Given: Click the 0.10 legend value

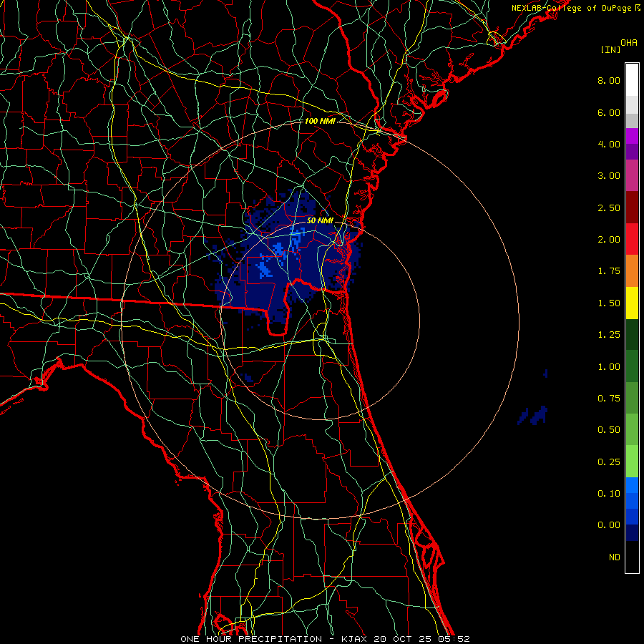Looking at the screenshot, I should tap(609, 494).
